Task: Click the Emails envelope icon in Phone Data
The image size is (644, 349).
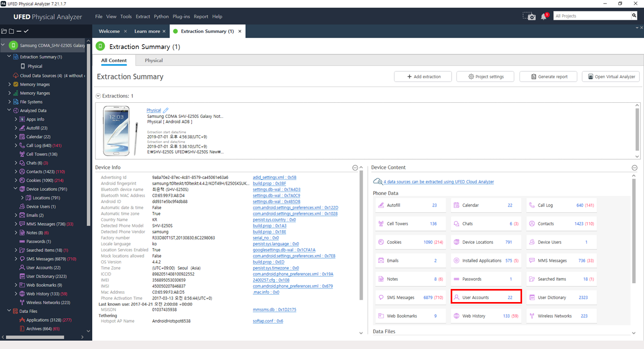Action: point(381,261)
